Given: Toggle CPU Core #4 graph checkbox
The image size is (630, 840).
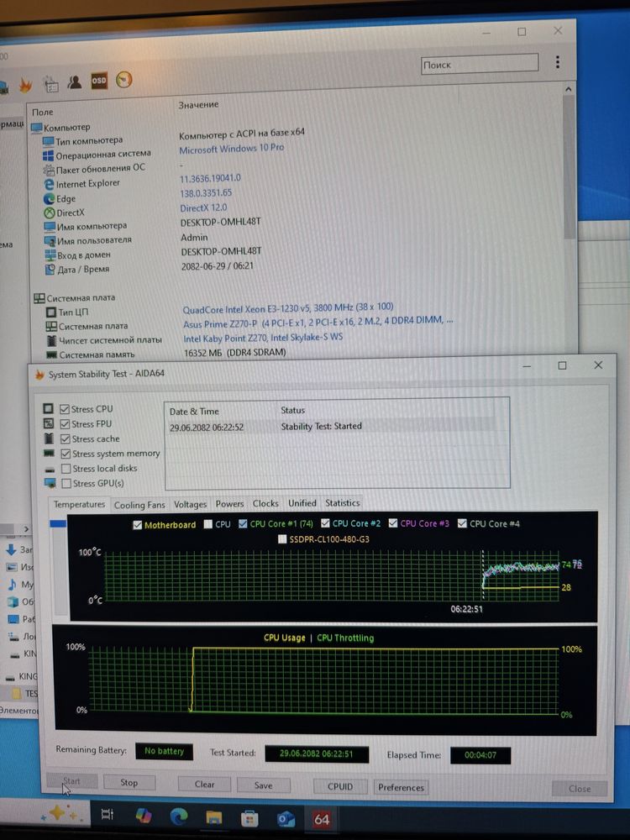Looking at the screenshot, I should pos(462,523).
